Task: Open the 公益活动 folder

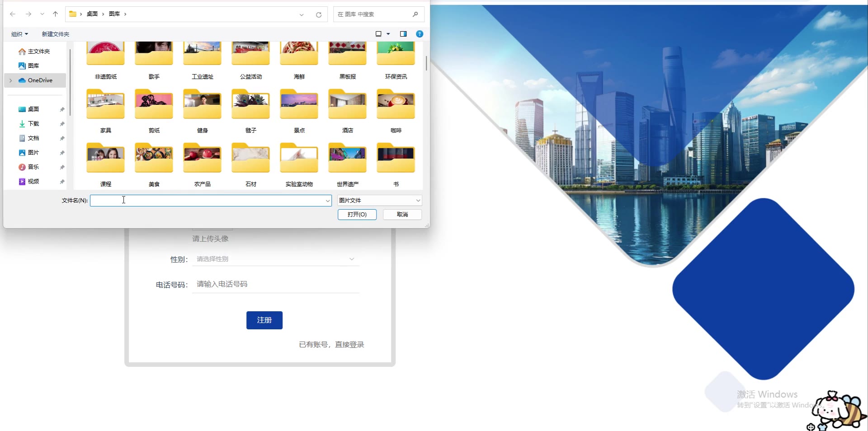Action: (x=250, y=61)
